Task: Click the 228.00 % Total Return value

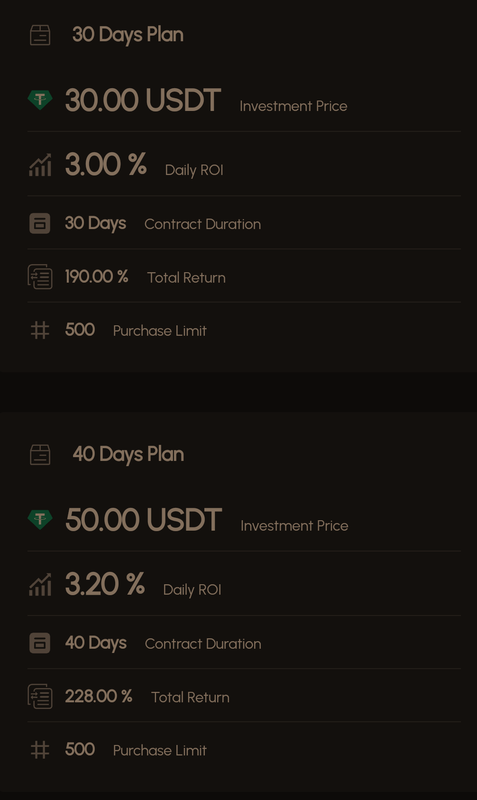Action: [98, 696]
